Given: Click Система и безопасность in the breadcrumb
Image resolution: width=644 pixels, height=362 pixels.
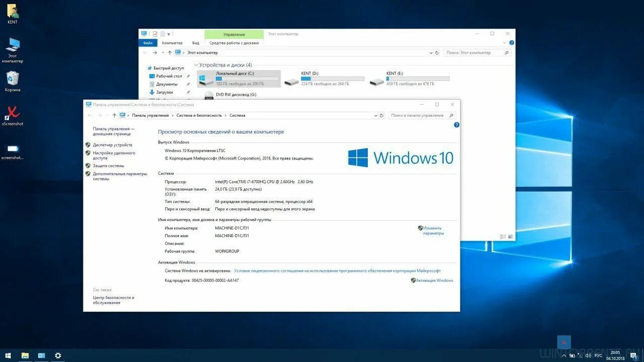Looking at the screenshot, I should pyautogui.click(x=199, y=115).
